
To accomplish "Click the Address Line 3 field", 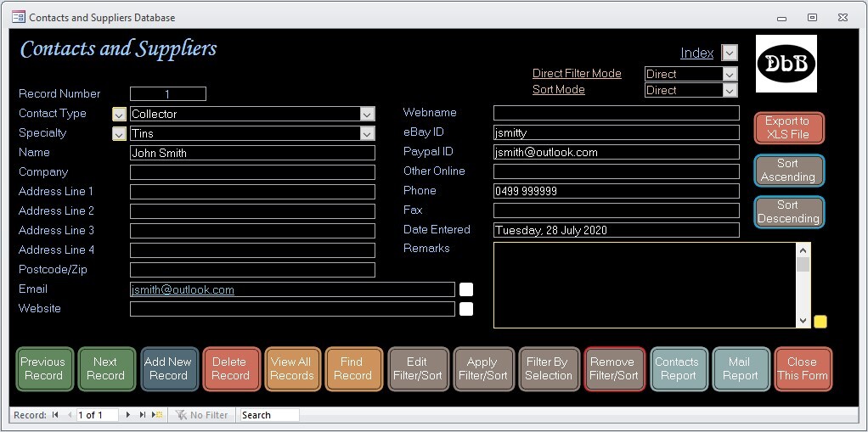I will coord(252,231).
